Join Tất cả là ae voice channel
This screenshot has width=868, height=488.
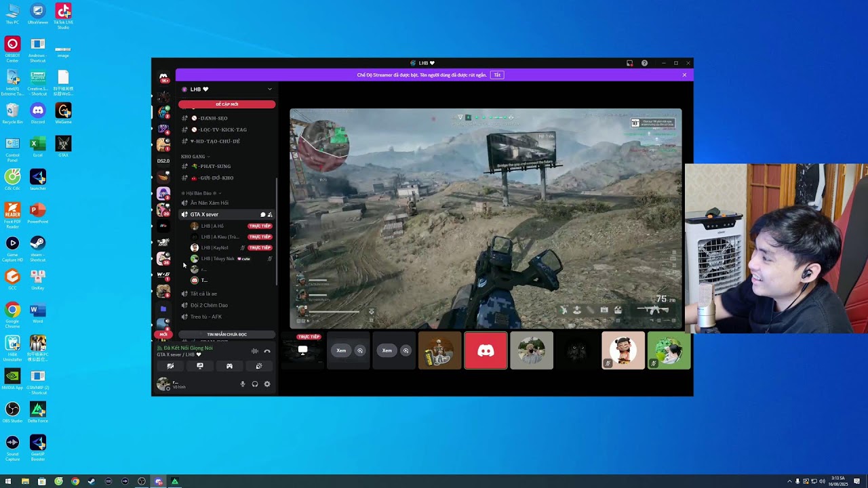click(x=227, y=293)
